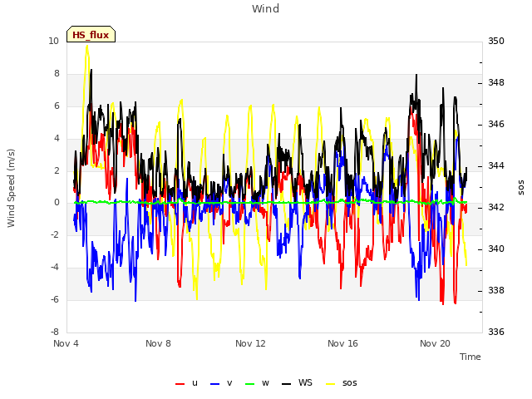Click the 350 value on right axis
Viewport: 532px width, 399px height.
pyautogui.click(x=496, y=42)
